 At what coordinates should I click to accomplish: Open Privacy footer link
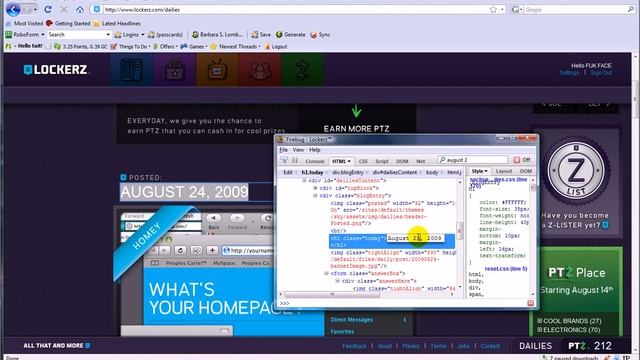(411, 346)
